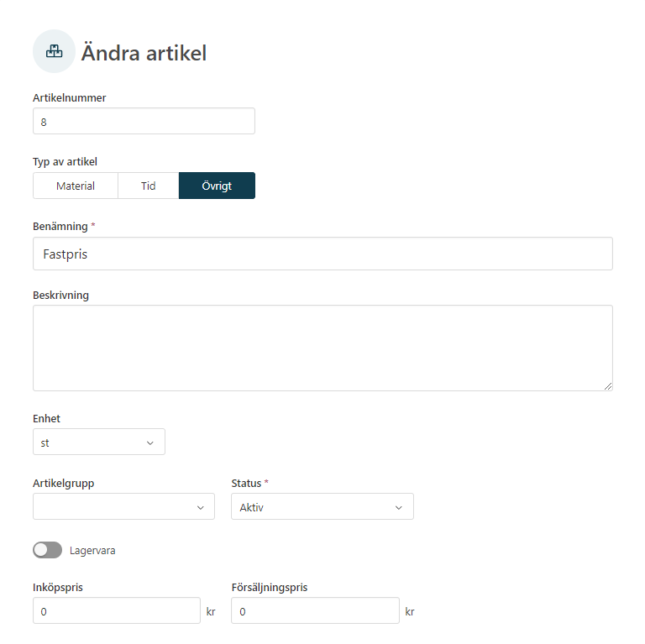Click the Status dropdown chevron arrow

(x=399, y=507)
